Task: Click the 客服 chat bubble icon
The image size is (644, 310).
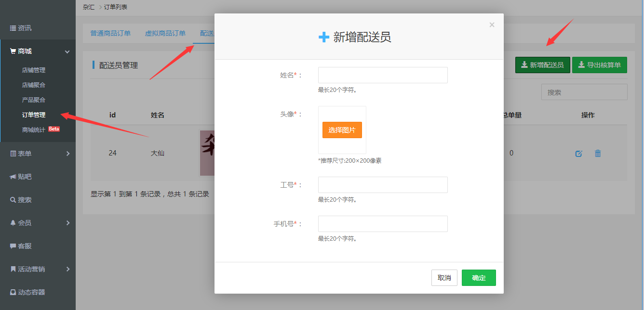Action: click(13, 246)
